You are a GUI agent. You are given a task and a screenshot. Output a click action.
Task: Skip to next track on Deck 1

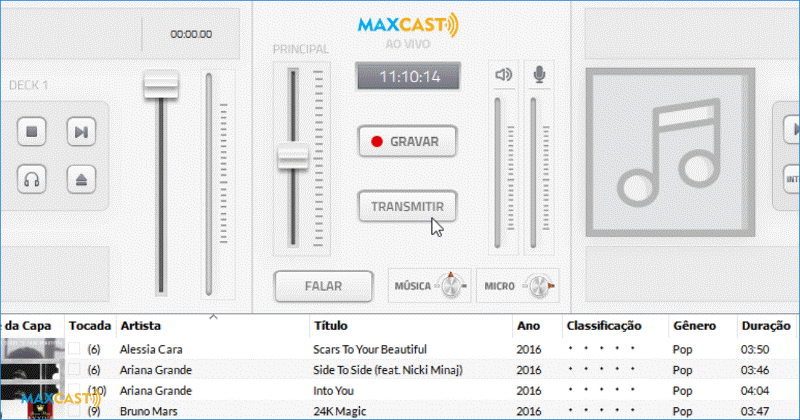[x=81, y=132]
